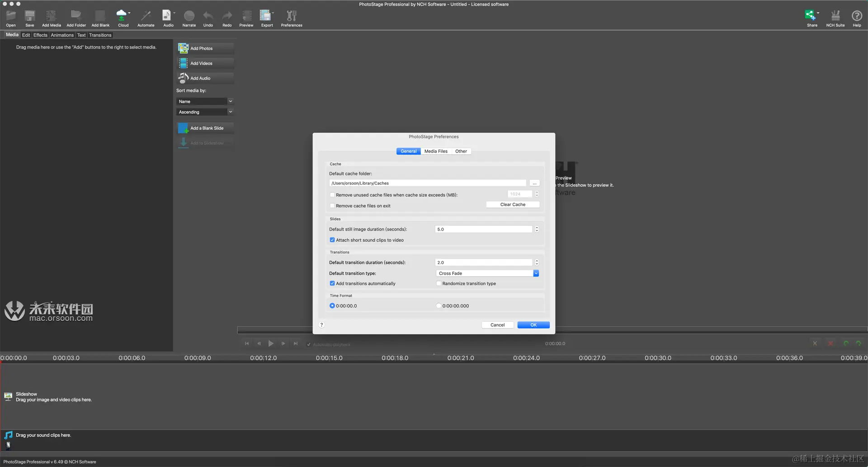The height and width of the screenshot is (467, 868).
Task: Click the default cache folder path field
Action: (428, 183)
